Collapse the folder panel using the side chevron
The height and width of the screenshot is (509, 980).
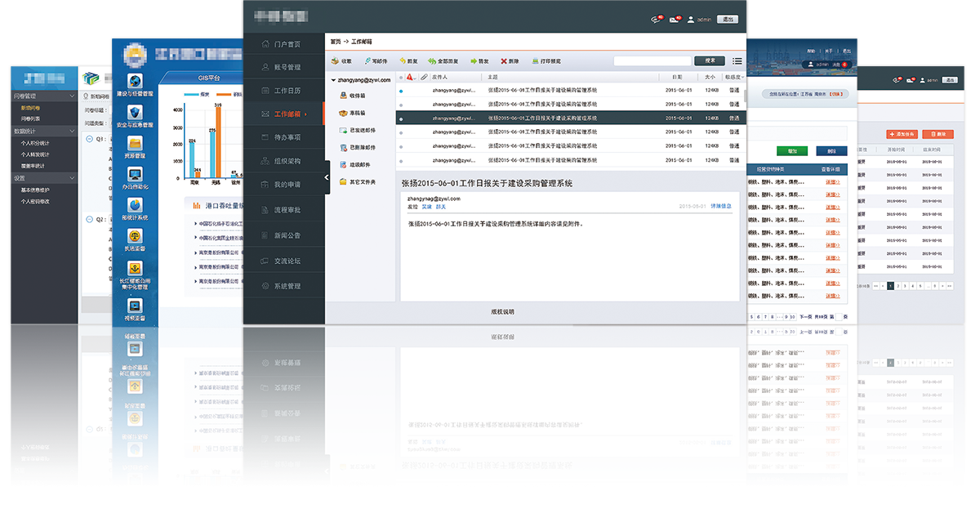326,176
